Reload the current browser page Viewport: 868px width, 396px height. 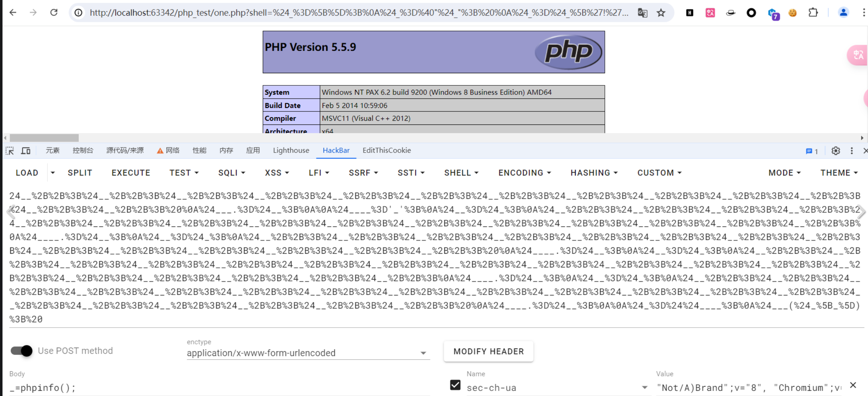coord(54,13)
